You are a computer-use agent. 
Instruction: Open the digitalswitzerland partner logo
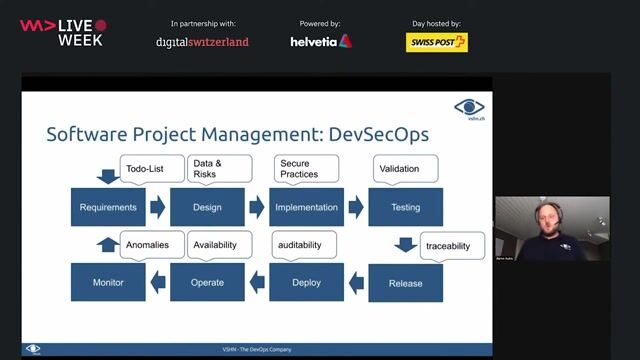click(202, 42)
